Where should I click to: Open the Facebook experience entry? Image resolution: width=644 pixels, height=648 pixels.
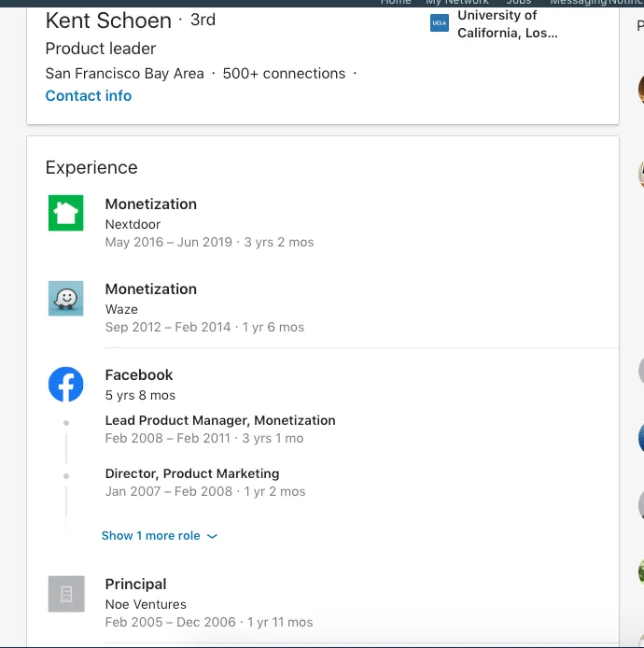tap(139, 375)
